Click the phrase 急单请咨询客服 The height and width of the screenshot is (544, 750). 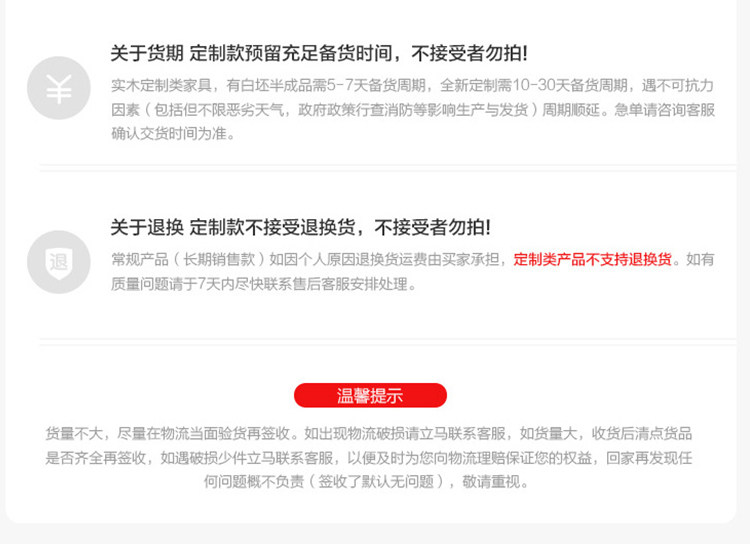pyautogui.click(x=665, y=110)
